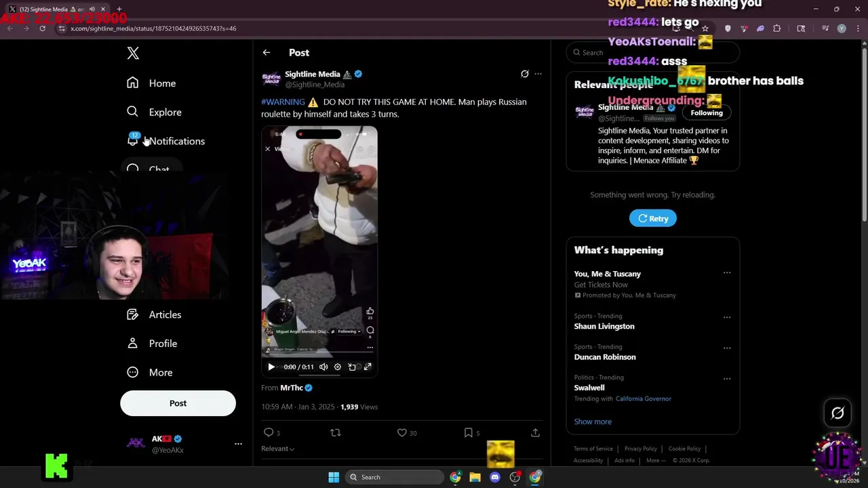Open Notifications with 12 unread
868x488 pixels.
tap(165, 141)
